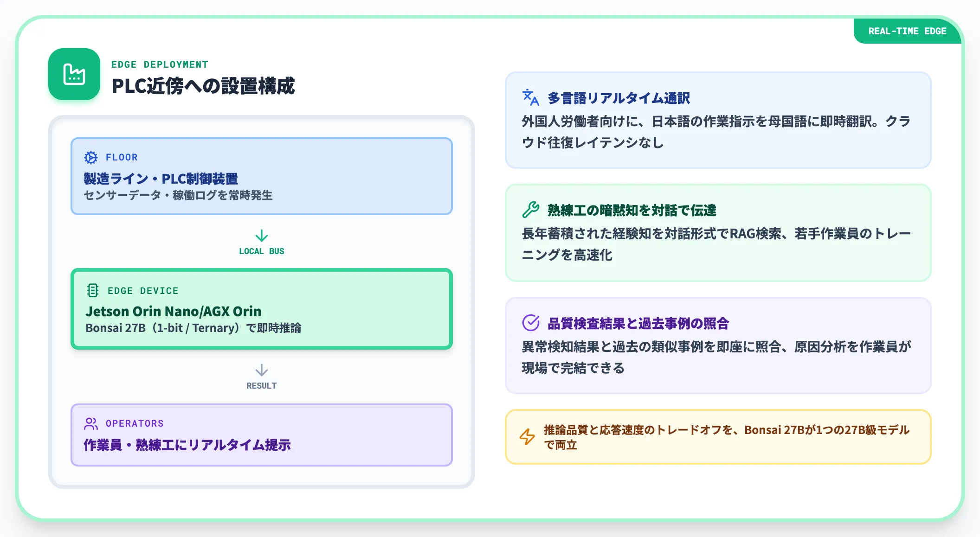Click the lightning bolt icon in yellow card
This screenshot has height=537, width=980.
click(x=527, y=437)
